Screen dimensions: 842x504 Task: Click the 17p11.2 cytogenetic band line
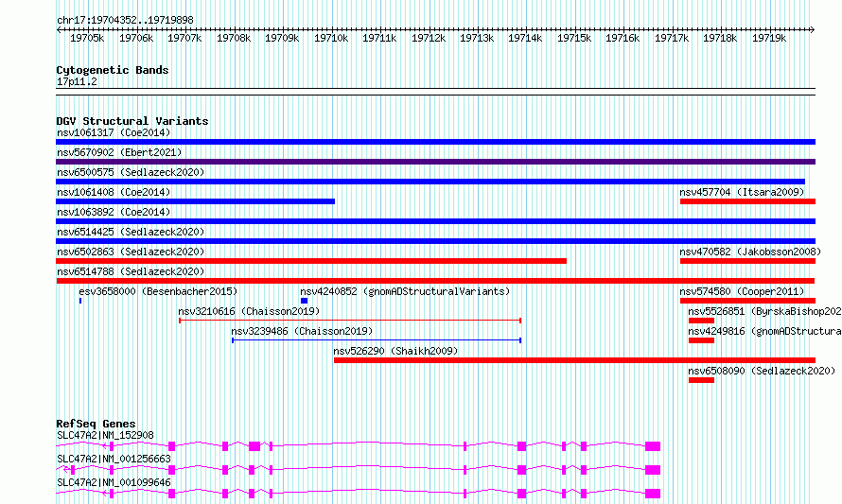435,92
